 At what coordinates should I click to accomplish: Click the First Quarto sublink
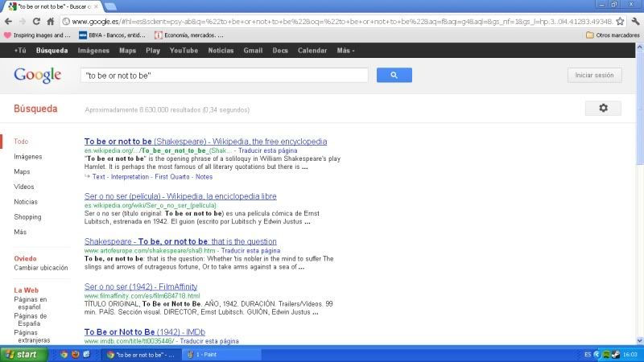point(172,177)
